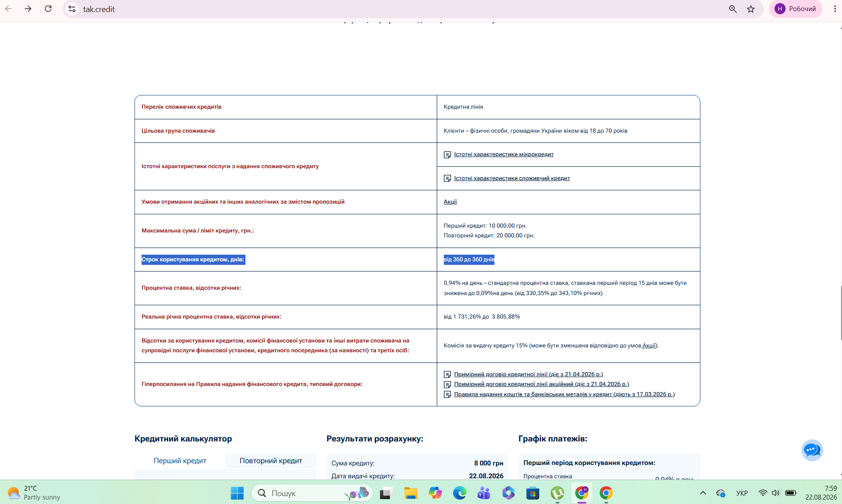The width and height of the screenshot is (842, 504).
Task: Click the document icon beside Істотні характеристики мікрокредит
Action: click(447, 155)
